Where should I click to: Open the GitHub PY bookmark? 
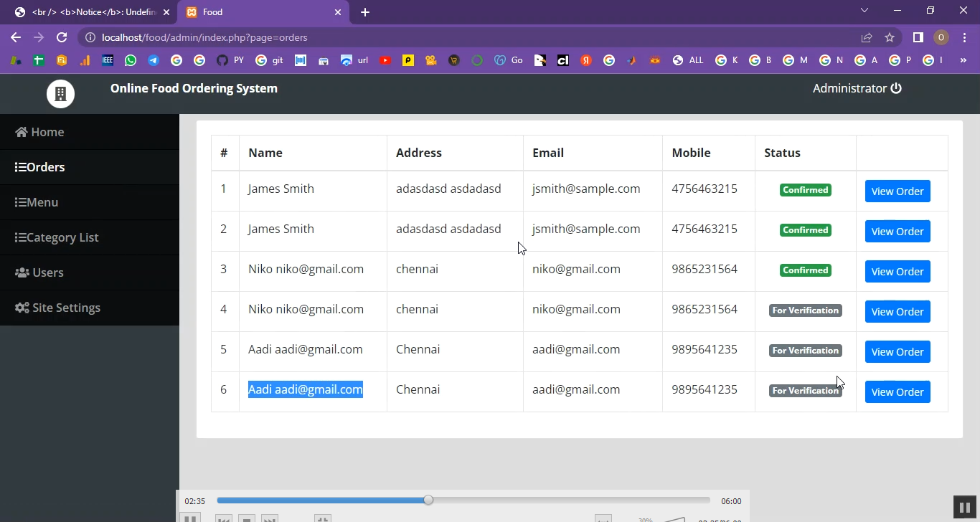point(230,60)
